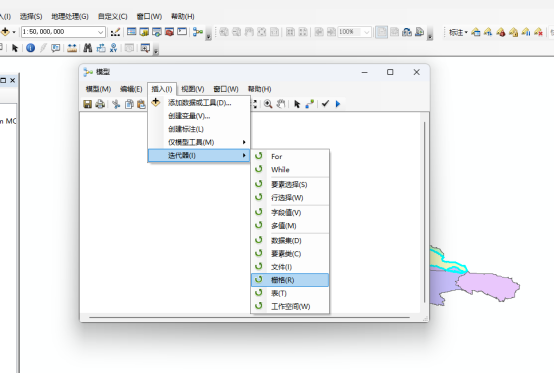The height and width of the screenshot is (373, 554).
Task: Open the Python window icon
Action: coord(182,32)
